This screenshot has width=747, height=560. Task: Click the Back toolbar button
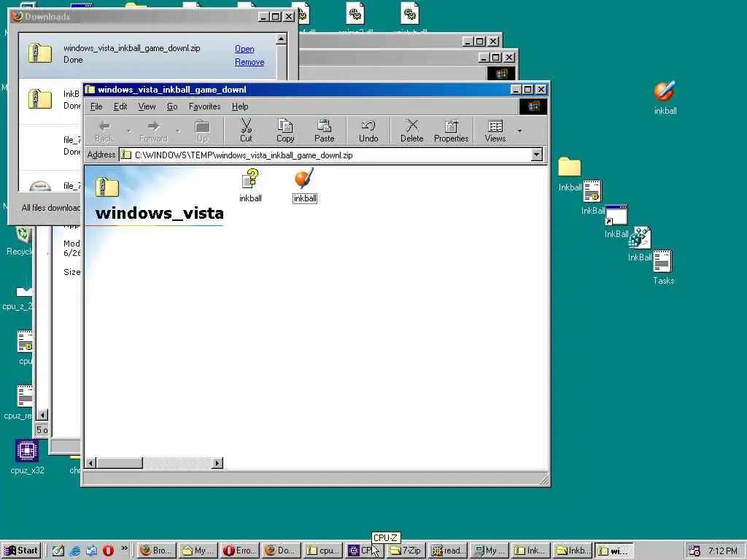(x=104, y=131)
